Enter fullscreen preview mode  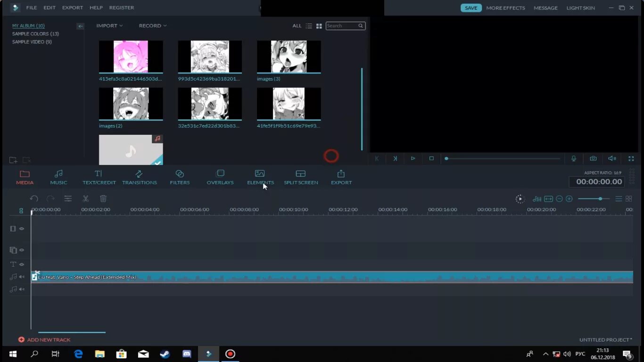tap(631, 158)
